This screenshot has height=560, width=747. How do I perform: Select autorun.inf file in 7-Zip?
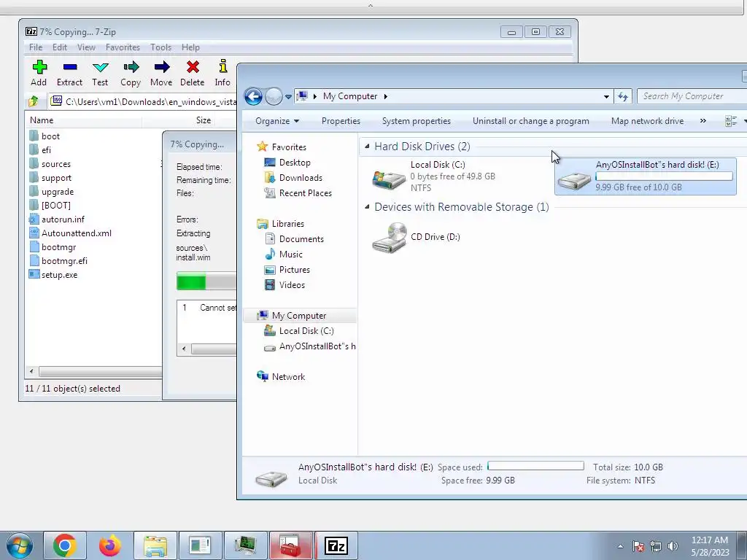[x=57, y=219]
